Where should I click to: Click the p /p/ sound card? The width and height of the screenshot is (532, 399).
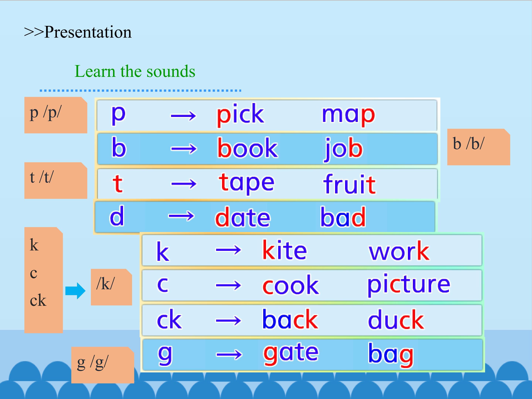point(56,115)
